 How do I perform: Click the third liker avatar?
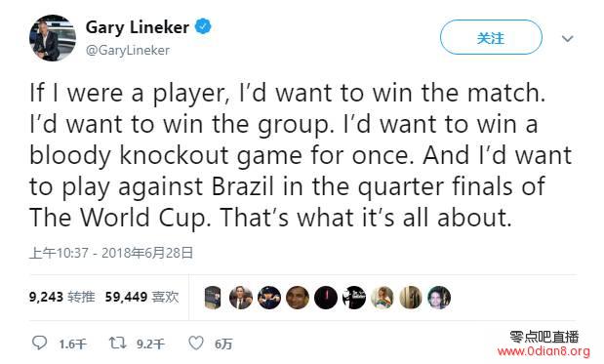click(x=269, y=298)
